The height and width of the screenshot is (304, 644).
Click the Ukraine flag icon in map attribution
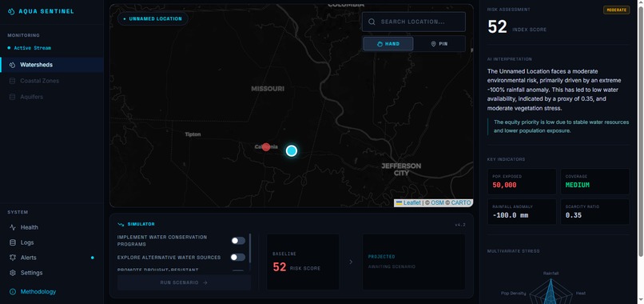click(399, 203)
